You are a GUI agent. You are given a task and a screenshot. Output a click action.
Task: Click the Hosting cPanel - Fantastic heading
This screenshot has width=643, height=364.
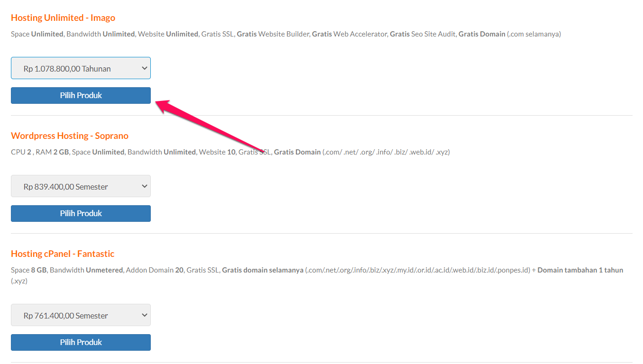[x=63, y=254]
